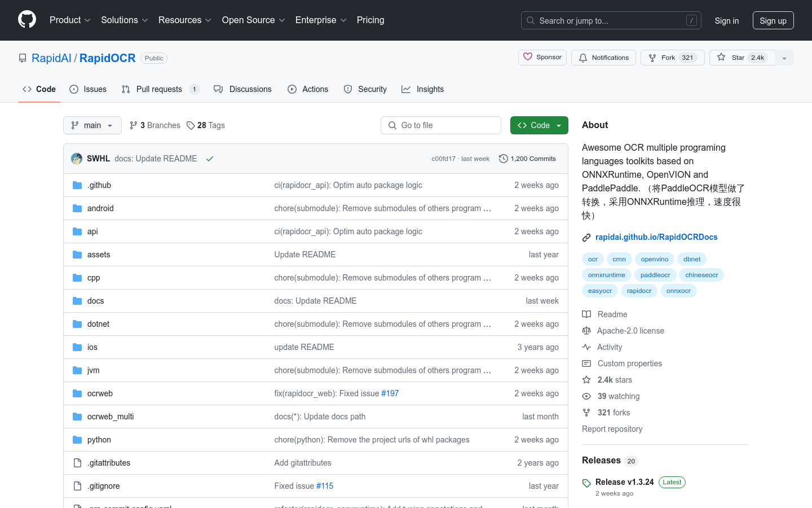Open issue #197 link
812x508 pixels.
390,393
